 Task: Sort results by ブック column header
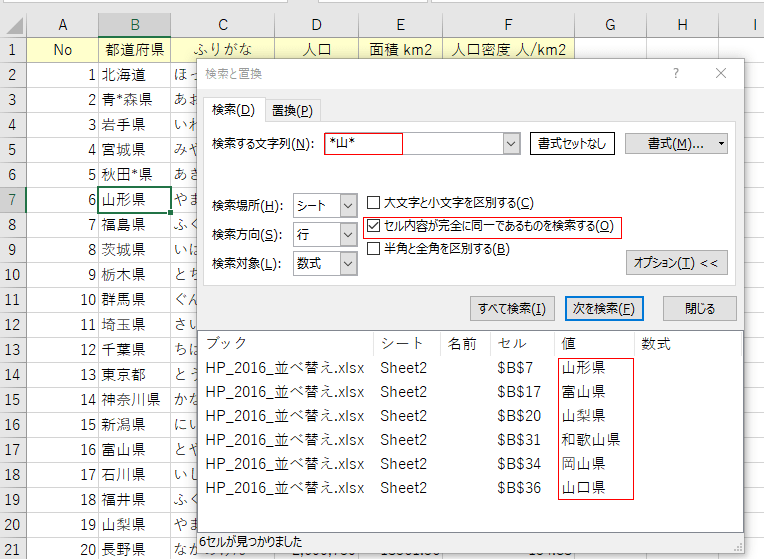click(287, 344)
